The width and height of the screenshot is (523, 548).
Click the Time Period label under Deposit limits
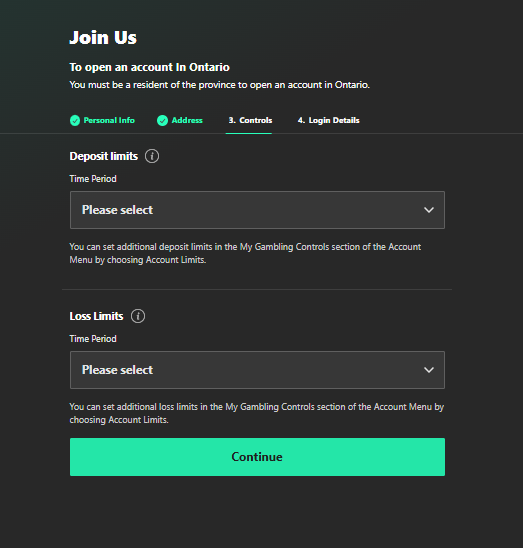coord(93,179)
